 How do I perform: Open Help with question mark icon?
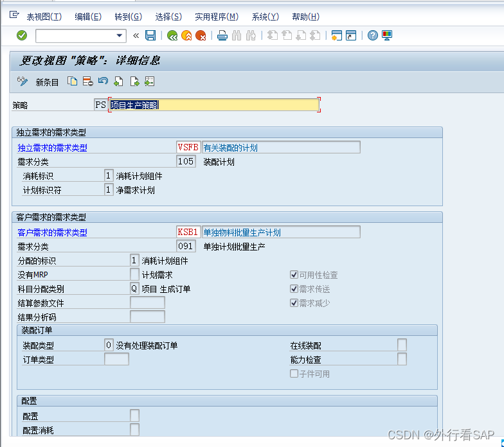click(373, 35)
